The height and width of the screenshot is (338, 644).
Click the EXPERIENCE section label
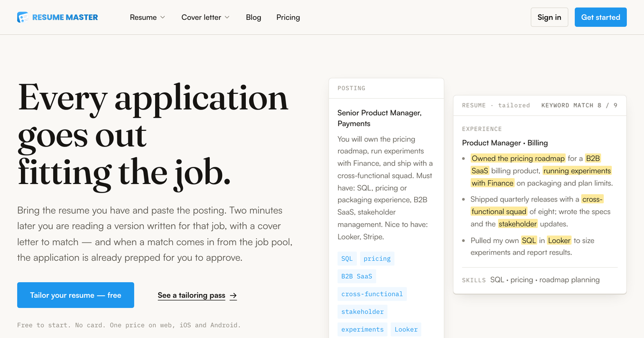click(482, 129)
